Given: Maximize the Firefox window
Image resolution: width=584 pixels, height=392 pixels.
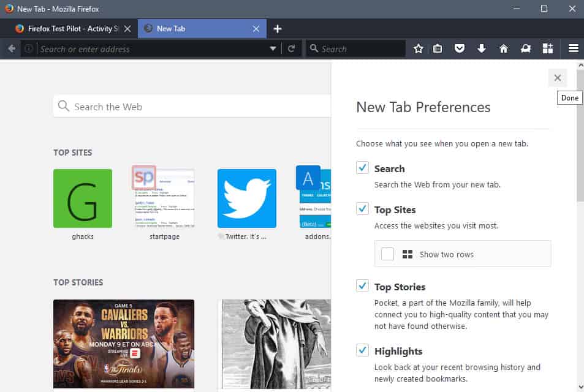Looking at the screenshot, I should (x=544, y=9).
